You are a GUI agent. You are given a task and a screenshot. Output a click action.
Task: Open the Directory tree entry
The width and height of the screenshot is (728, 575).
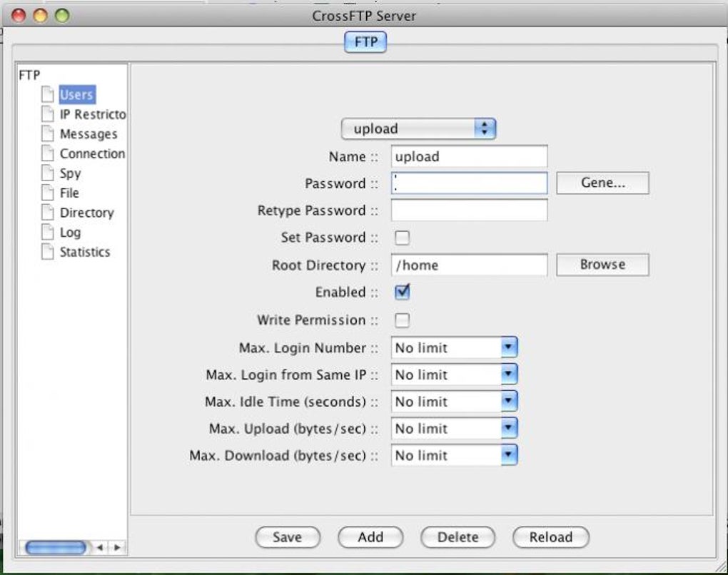[87, 213]
